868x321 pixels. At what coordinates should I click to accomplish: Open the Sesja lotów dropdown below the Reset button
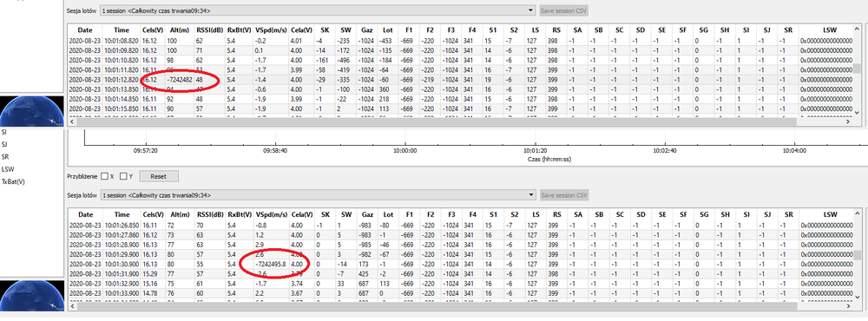click(318, 195)
